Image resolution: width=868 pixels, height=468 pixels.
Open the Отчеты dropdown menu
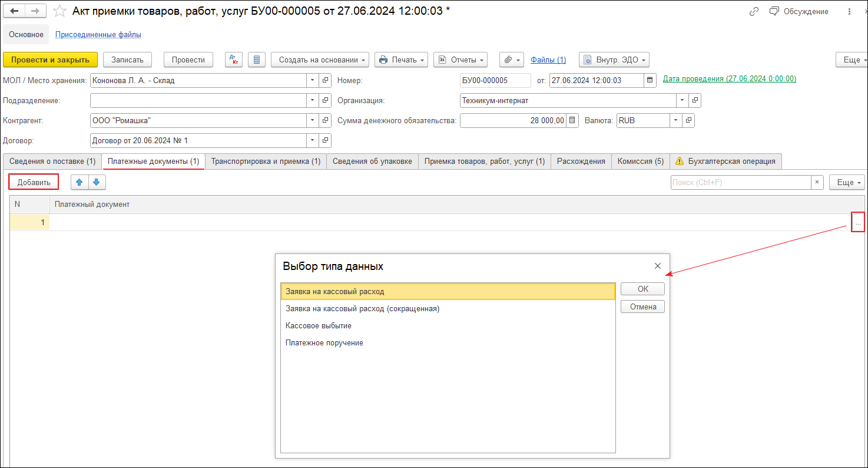click(x=460, y=60)
